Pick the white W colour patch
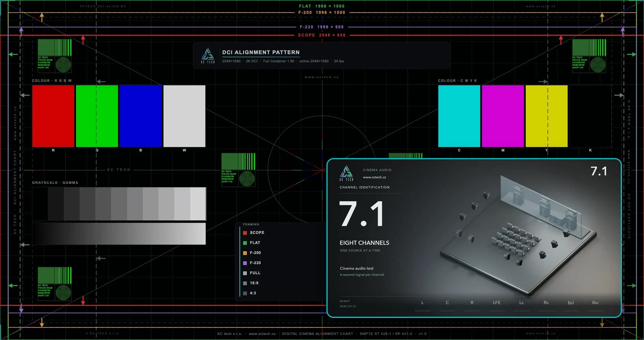This screenshot has height=340, width=644. coord(184,116)
